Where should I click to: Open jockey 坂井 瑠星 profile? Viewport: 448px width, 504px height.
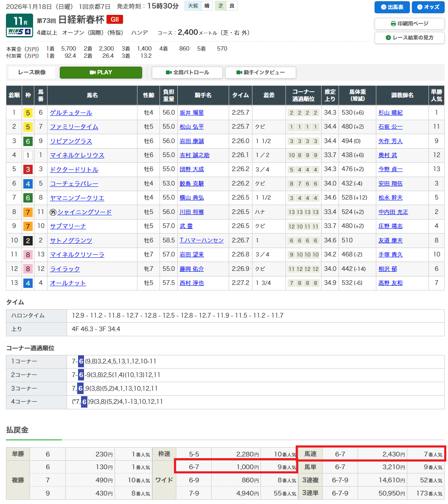191,113
